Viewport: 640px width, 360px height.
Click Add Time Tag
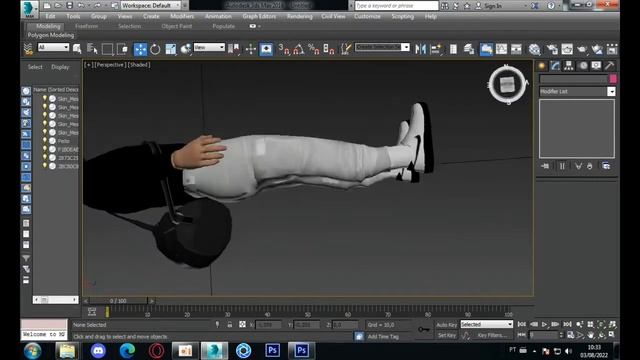click(x=383, y=336)
